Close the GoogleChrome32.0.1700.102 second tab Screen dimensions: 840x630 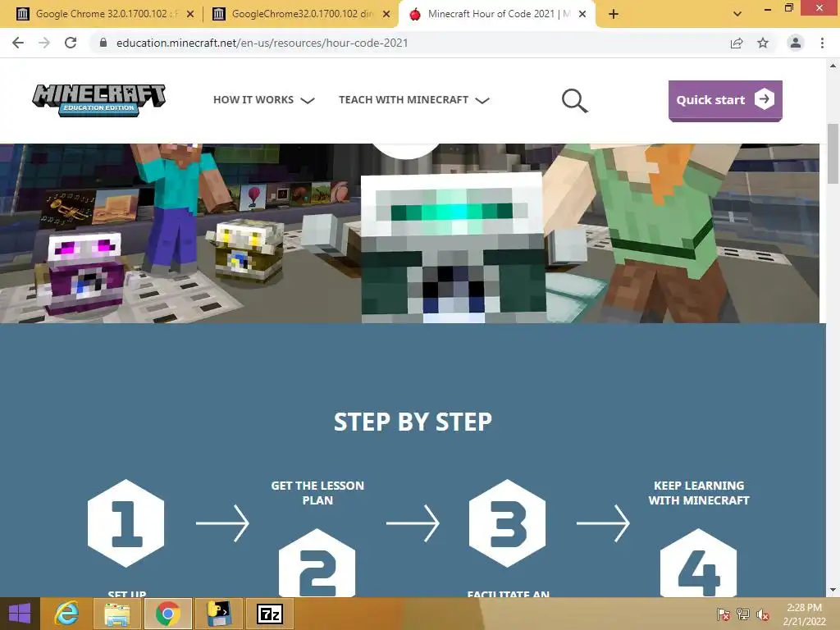(x=386, y=15)
